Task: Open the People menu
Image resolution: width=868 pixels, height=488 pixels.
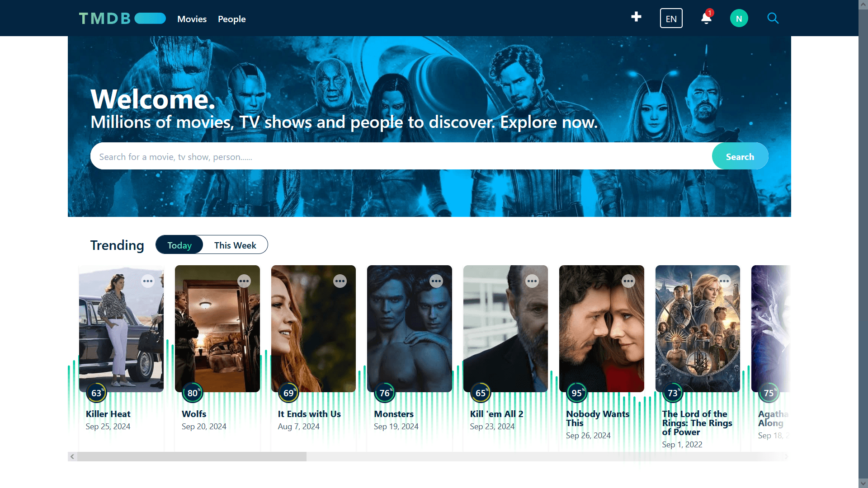Action: [231, 19]
